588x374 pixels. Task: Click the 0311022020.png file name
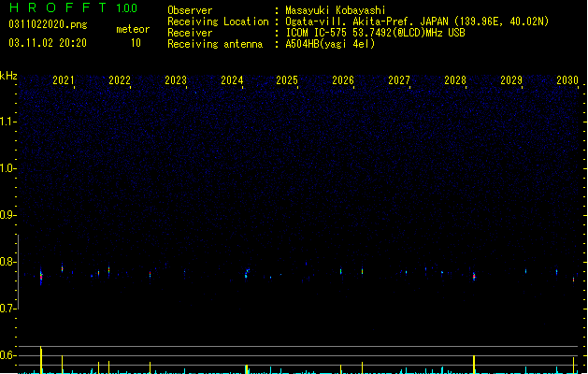[x=48, y=24]
